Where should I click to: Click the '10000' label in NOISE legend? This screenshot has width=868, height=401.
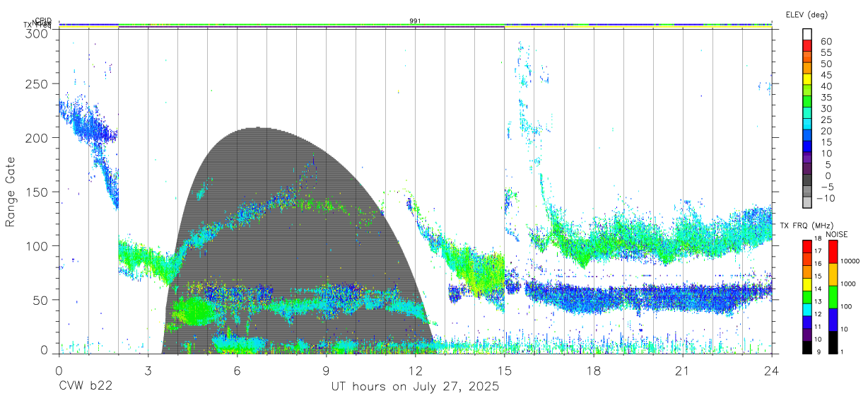[x=851, y=262]
